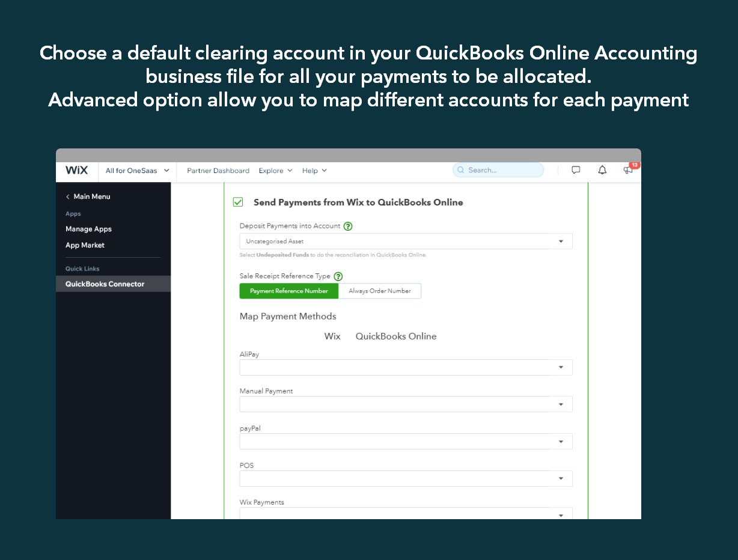Click the Map Payment Methods heading

pyautogui.click(x=288, y=316)
